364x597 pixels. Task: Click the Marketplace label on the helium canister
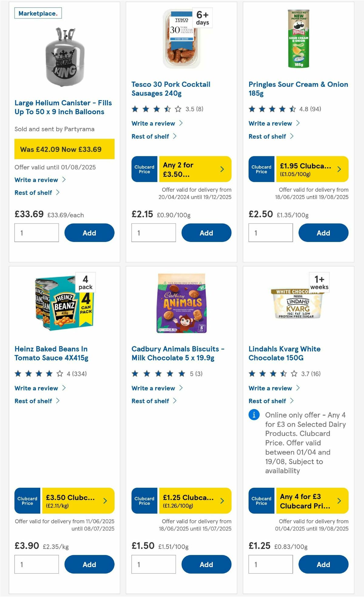point(38,13)
